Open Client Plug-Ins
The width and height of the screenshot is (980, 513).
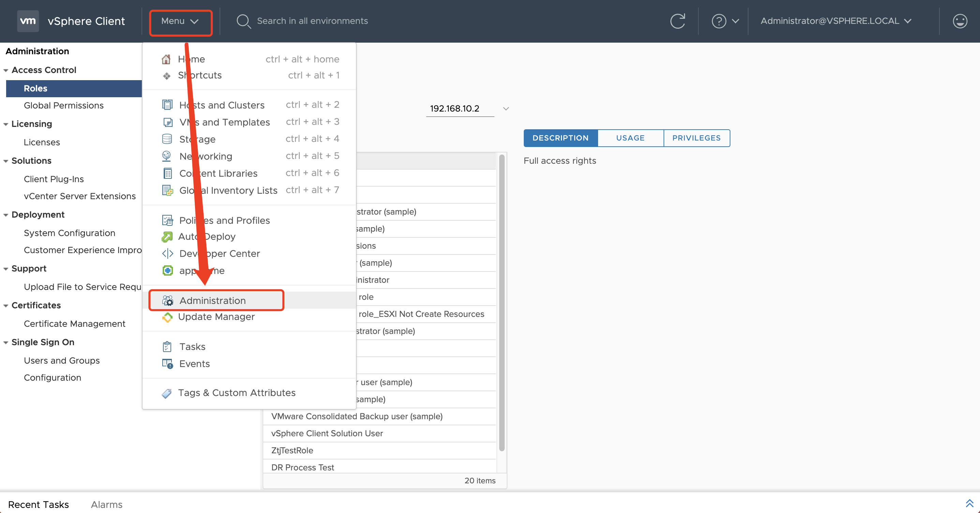(x=54, y=179)
